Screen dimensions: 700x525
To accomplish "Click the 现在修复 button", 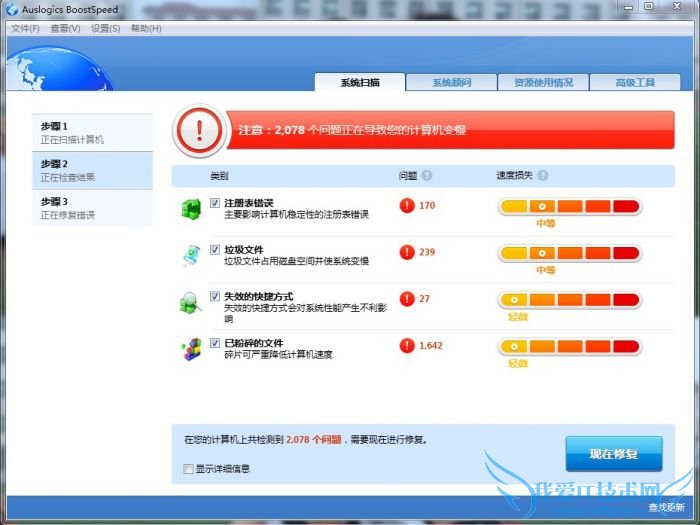I will (x=614, y=454).
